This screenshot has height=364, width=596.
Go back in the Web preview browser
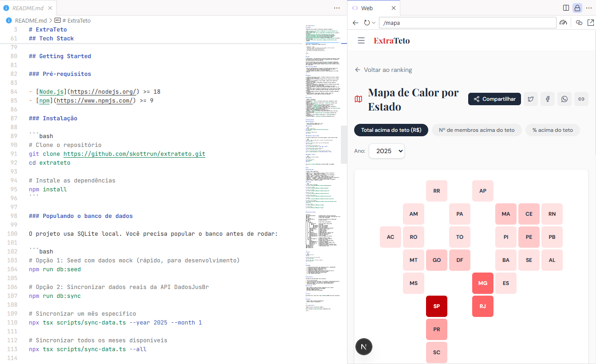355,23
